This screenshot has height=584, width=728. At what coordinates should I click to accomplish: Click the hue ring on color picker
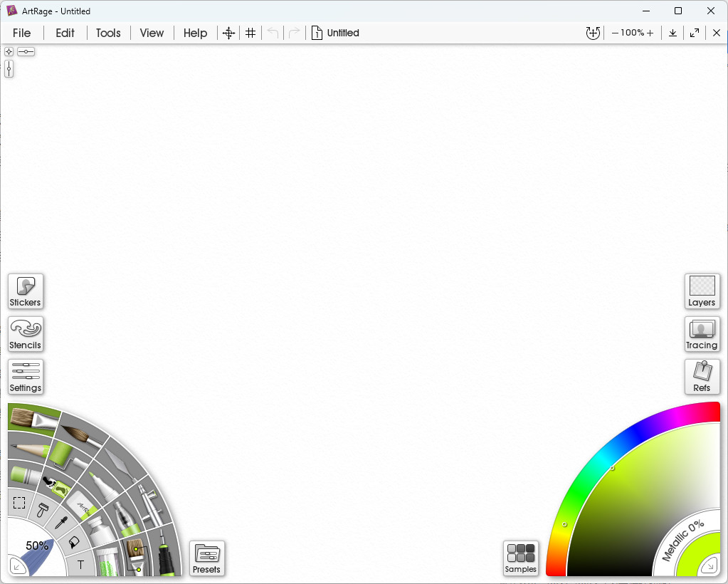(599, 460)
